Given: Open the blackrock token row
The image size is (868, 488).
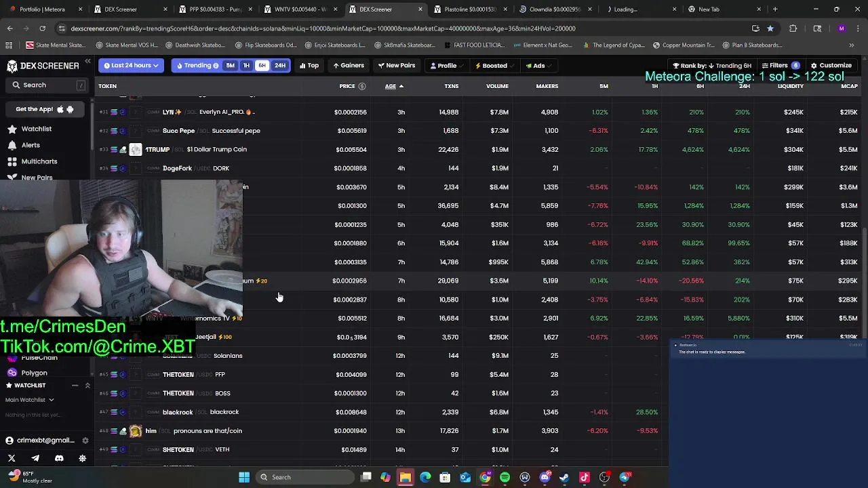Looking at the screenshot, I should [480, 412].
